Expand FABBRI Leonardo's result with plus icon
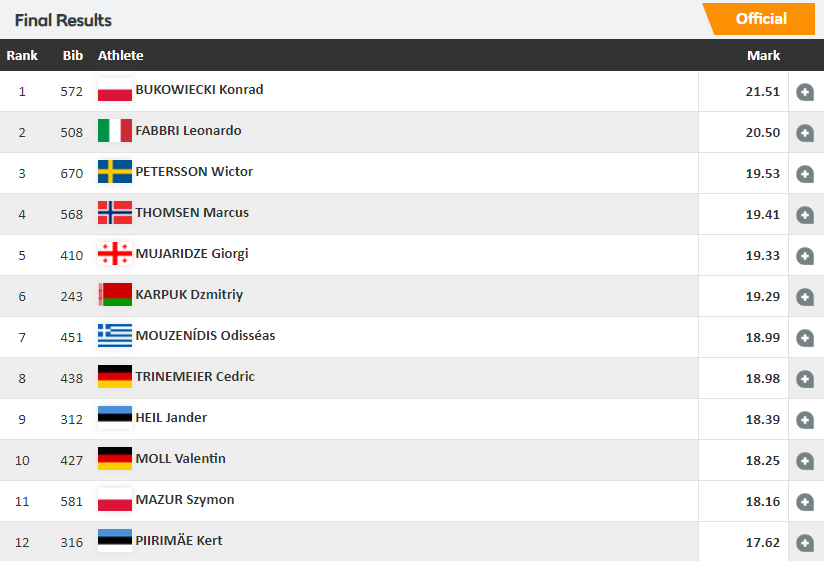The width and height of the screenshot is (824, 561). [x=805, y=133]
